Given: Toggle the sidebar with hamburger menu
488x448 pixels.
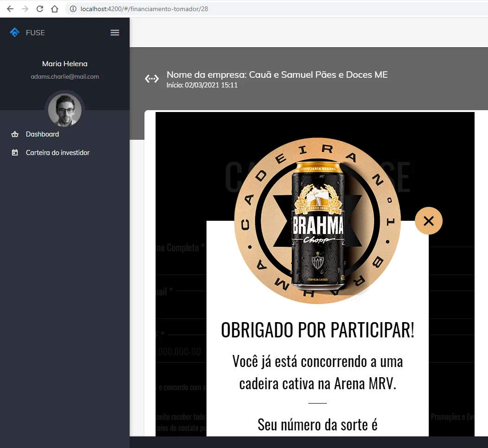Looking at the screenshot, I should click(115, 32).
